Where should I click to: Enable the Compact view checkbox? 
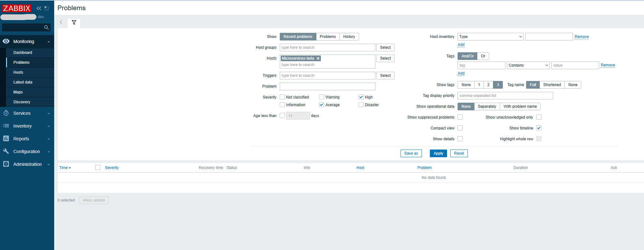point(460,128)
